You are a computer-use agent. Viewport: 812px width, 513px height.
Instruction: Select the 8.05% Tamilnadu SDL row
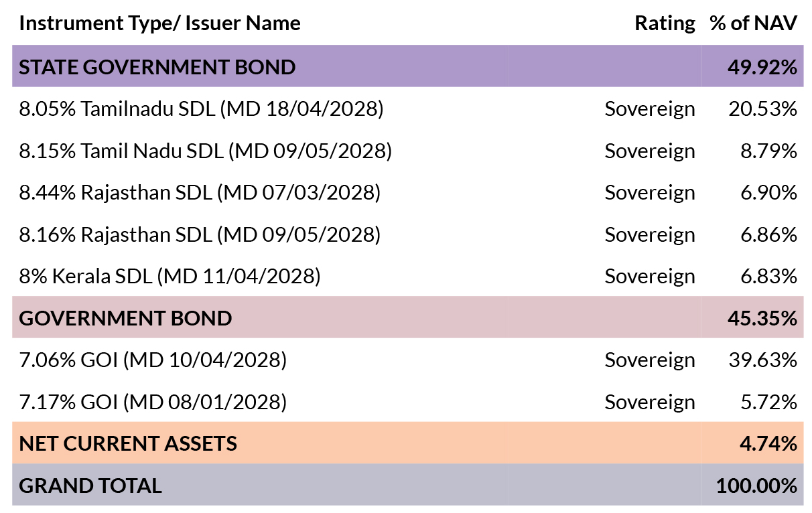tap(407, 108)
